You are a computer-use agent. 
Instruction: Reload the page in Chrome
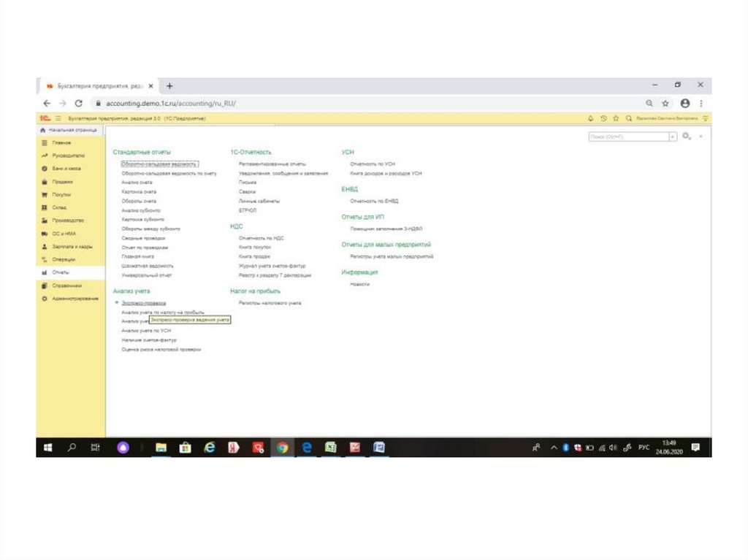point(78,104)
